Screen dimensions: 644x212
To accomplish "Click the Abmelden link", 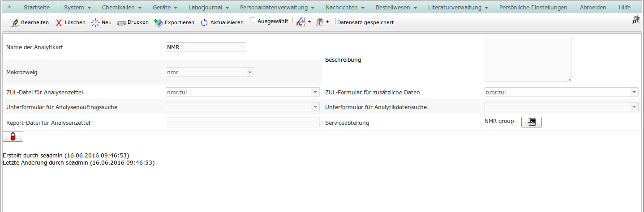I will click(592, 8).
